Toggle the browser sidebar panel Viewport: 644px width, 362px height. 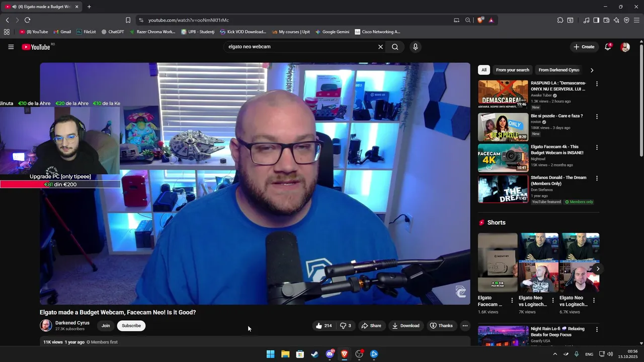pyautogui.click(x=596, y=20)
